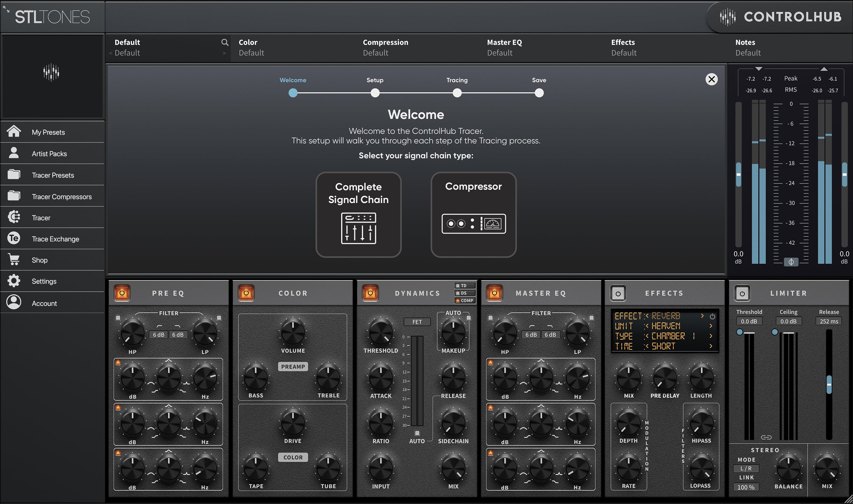
Task: Open the Tracer Presets folder
Action: coord(52,175)
